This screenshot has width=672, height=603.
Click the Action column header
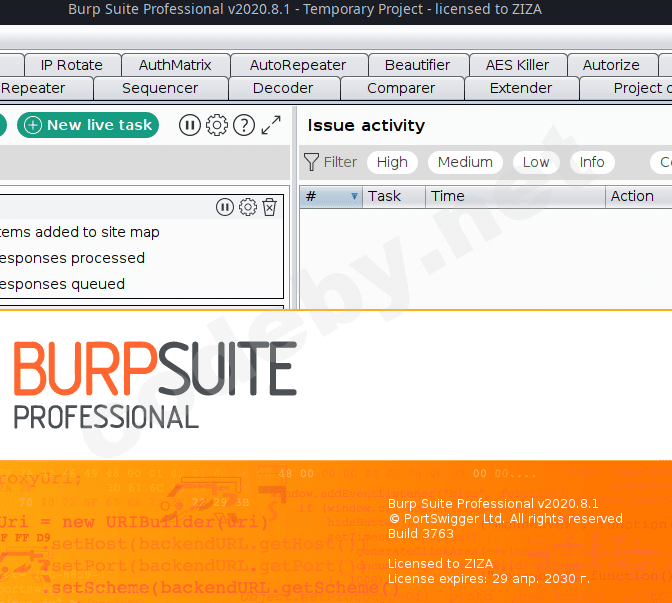click(x=639, y=197)
